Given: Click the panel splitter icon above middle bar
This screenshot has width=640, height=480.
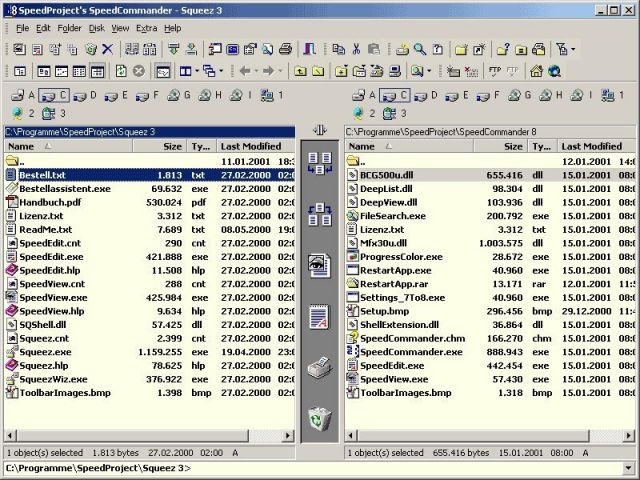Looking at the screenshot, I should tap(320, 130).
